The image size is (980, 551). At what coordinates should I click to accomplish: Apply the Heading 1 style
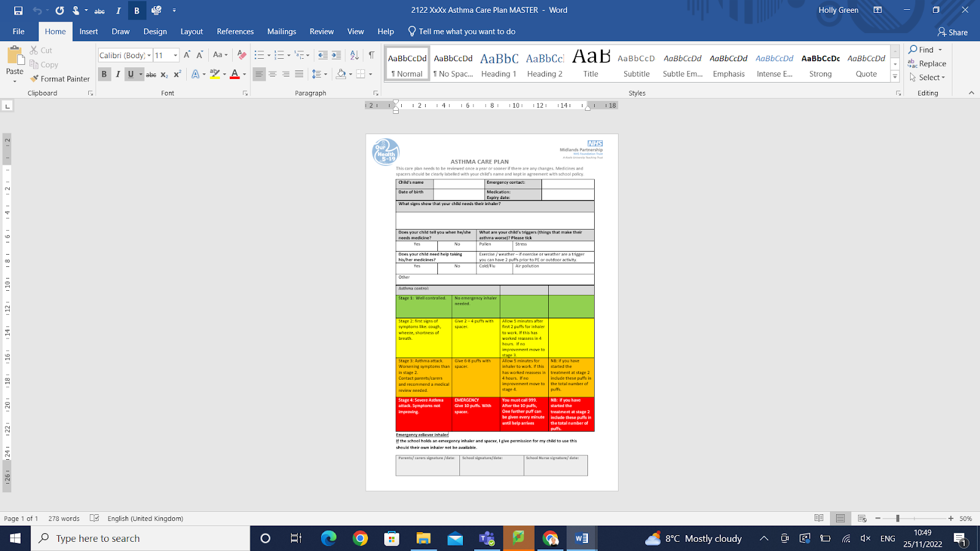point(499,65)
